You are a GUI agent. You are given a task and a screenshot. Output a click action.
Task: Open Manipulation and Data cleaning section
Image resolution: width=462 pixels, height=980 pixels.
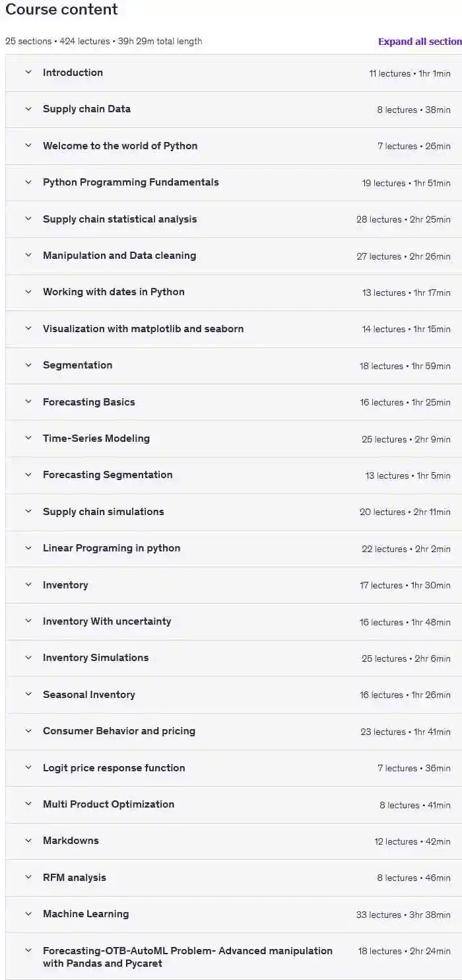click(119, 256)
